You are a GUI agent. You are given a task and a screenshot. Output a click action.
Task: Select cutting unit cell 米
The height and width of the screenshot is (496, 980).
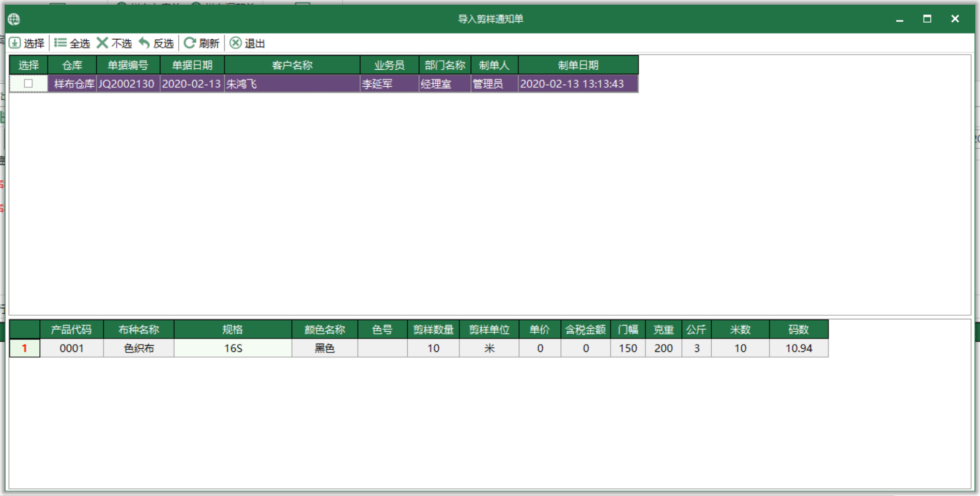click(489, 348)
